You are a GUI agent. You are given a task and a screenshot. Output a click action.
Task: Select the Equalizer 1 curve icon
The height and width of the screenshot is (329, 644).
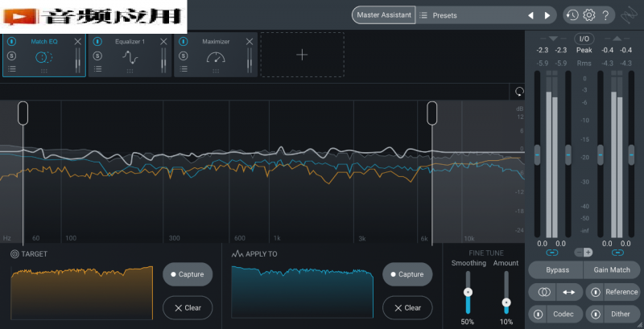point(130,57)
